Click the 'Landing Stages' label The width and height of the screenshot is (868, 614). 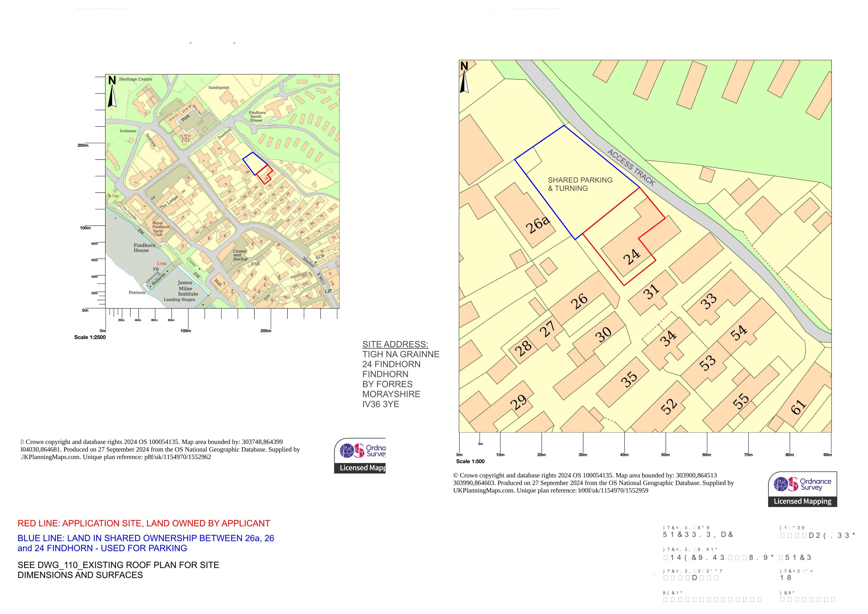pyautogui.click(x=179, y=299)
